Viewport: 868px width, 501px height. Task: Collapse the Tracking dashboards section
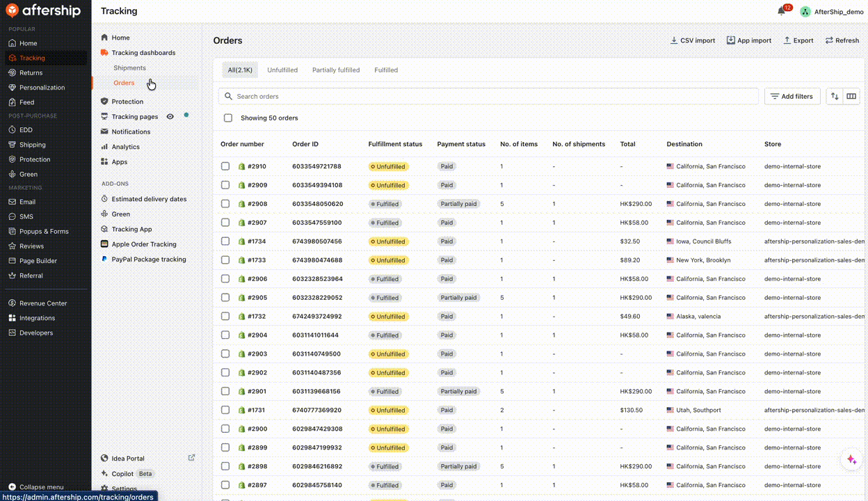[143, 53]
